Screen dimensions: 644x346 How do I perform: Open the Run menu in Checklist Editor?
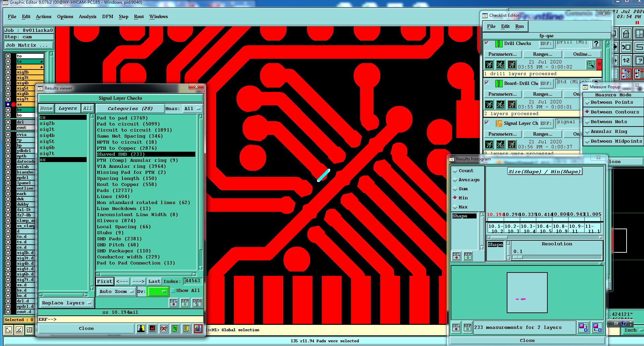(519, 27)
